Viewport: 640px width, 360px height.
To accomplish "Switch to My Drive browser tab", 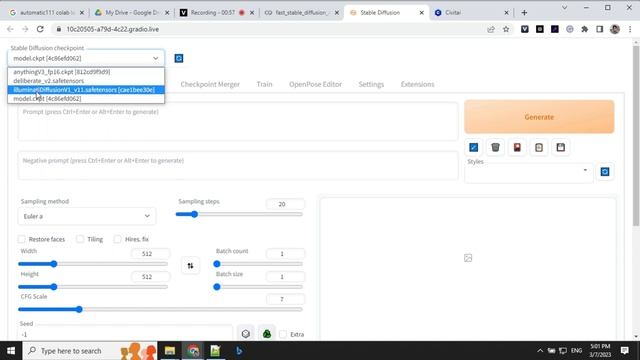I will pyautogui.click(x=132, y=13).
